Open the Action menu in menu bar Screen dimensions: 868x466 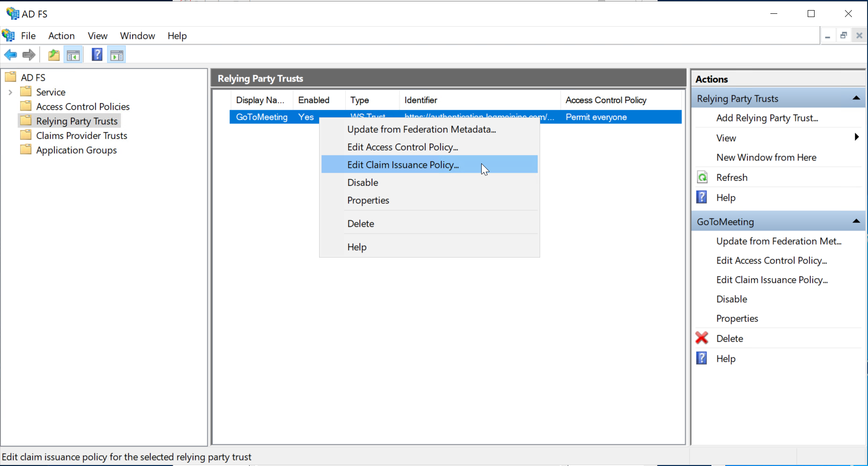click(x=61, y=36)
